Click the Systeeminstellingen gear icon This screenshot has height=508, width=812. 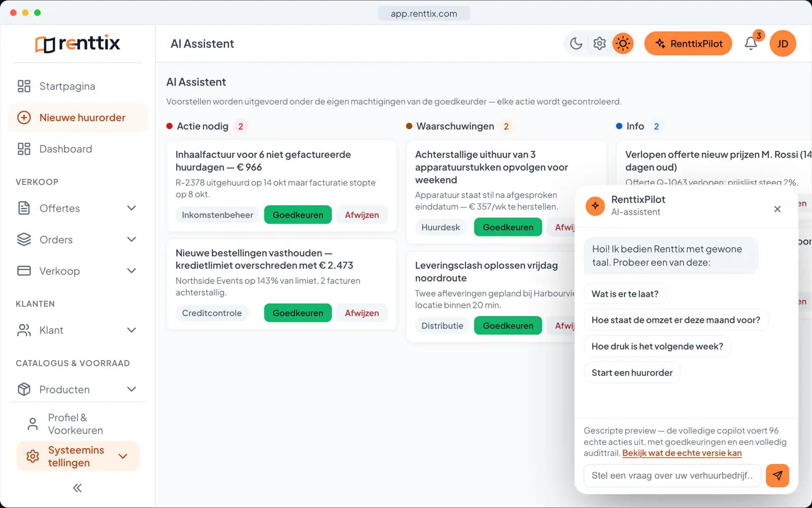pyautogui.click(x=32, y=456)
